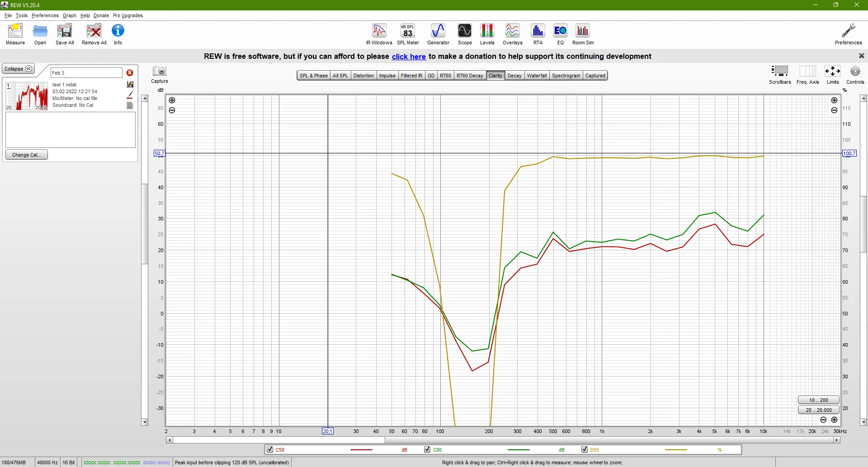Open the SPL Meter
This screenshot has height=467, width=868.
pos(408,34)
